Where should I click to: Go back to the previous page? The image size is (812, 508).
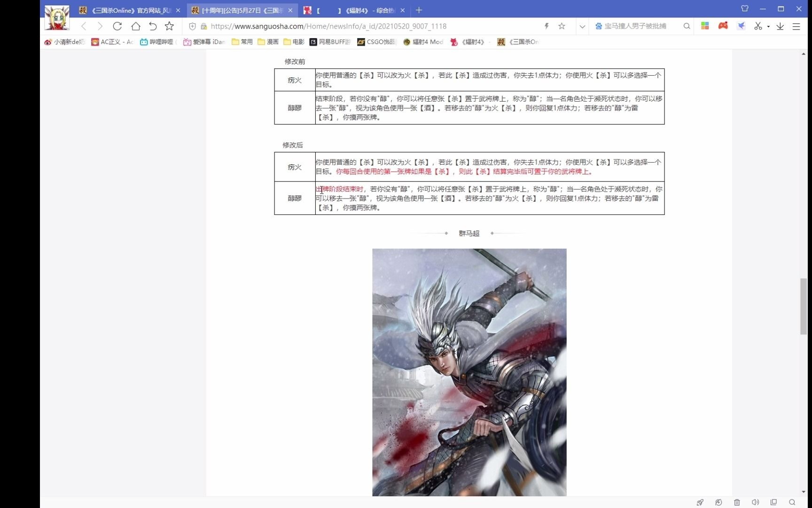pyautogui.click(x=84, y=26)
